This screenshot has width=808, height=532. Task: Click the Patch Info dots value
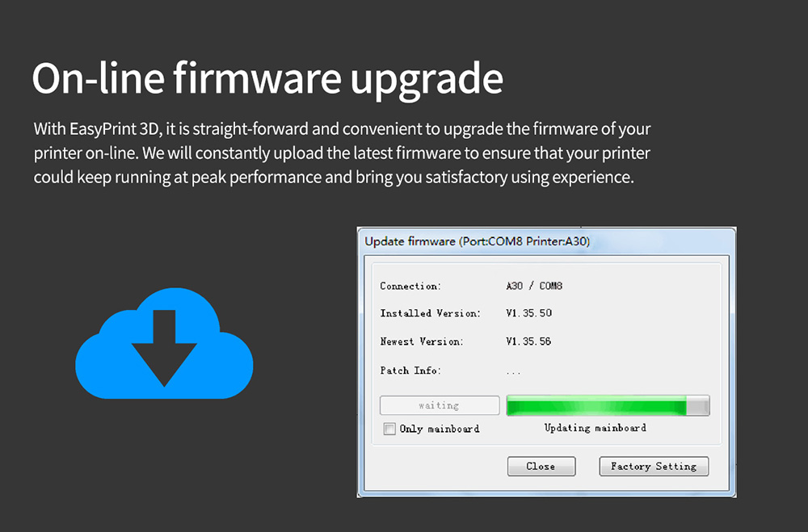coord(513,372)
